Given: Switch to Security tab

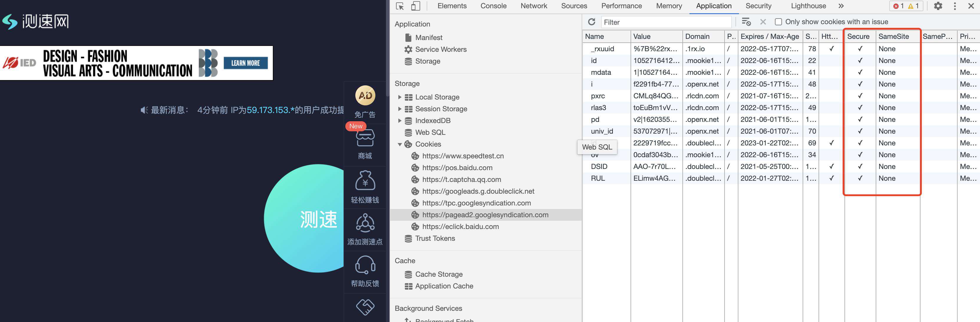Looking at the screenshot, I should pyautogui.click(x=758, y=6).
